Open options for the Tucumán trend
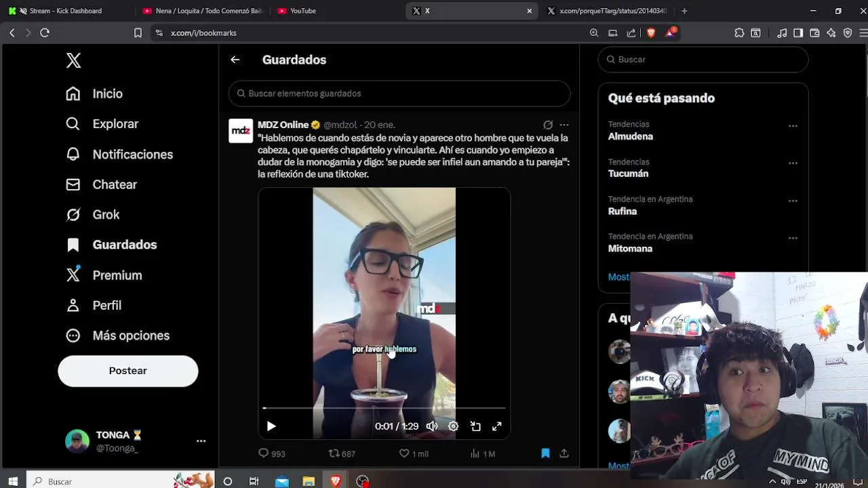Image resolution: width=868 pixels, height=488 pixels. (793, 163)
